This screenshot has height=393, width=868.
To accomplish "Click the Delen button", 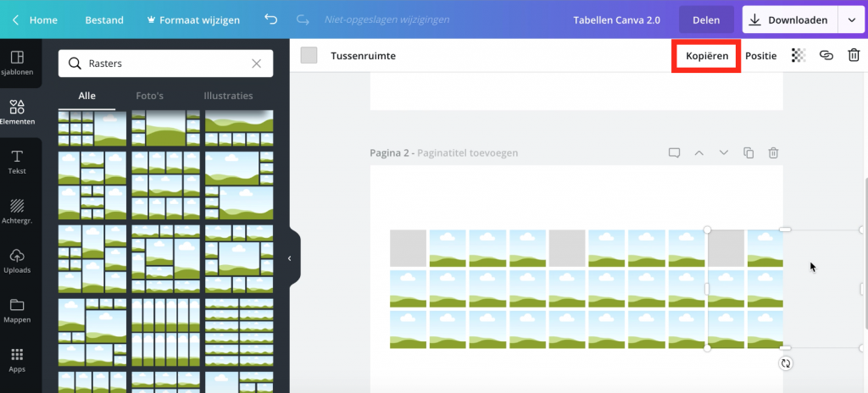I will [705, 19].
